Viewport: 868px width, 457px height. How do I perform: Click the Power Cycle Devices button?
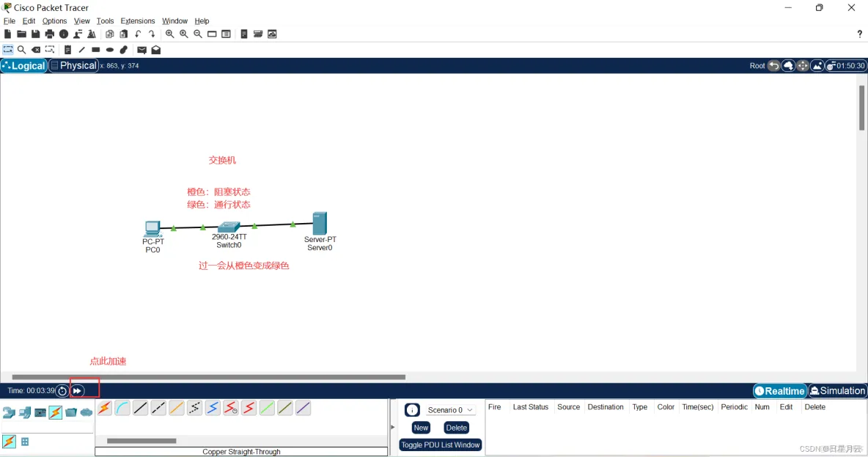click(x=62, y=391)
